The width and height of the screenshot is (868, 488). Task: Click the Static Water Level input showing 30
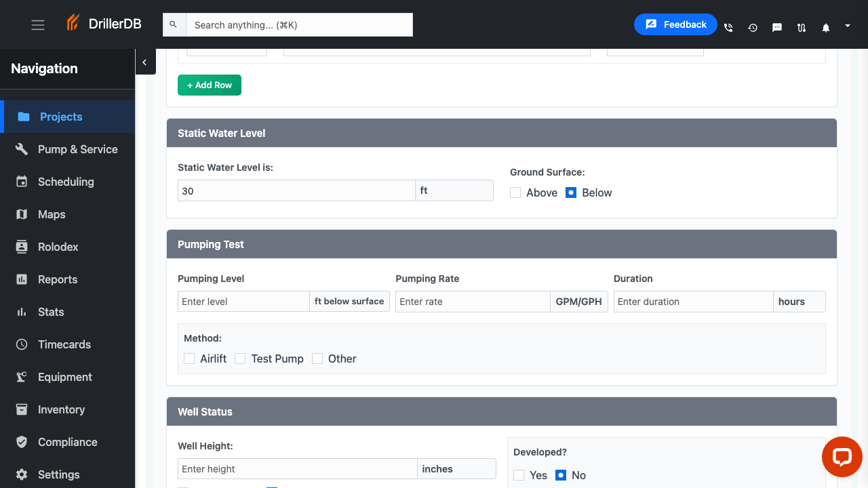[296, 190]
